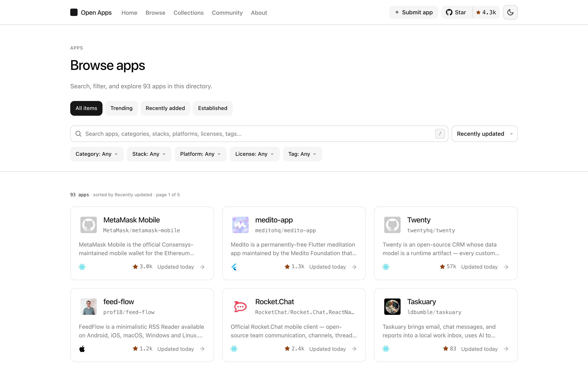Open the Recently updated sort dropdown
This screenshot has height=368, width=588.
point(484,134)
